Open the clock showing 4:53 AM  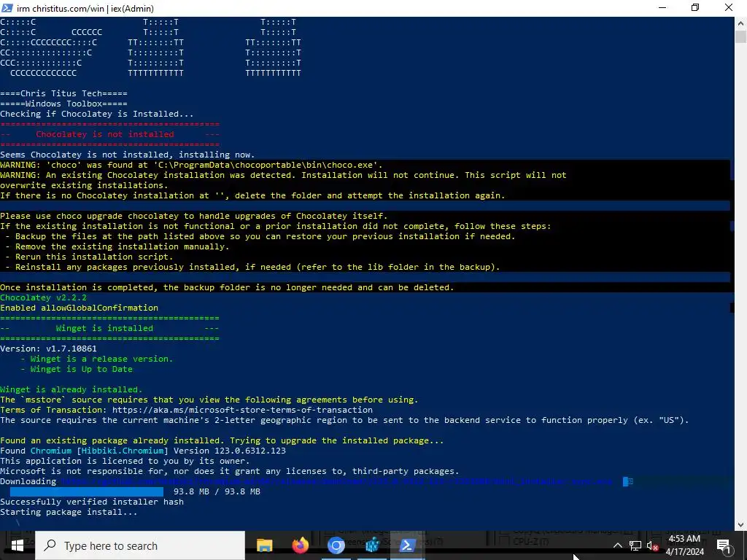pos(684,545)
